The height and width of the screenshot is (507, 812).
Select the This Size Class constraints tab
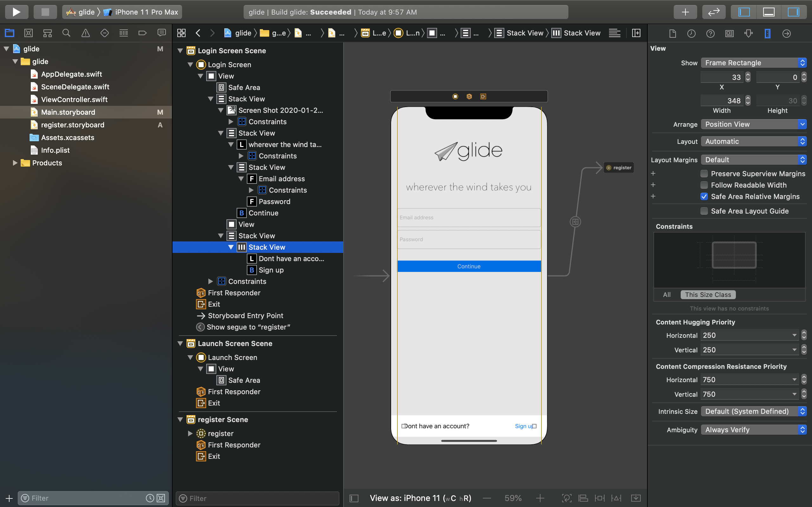[708, 294]
